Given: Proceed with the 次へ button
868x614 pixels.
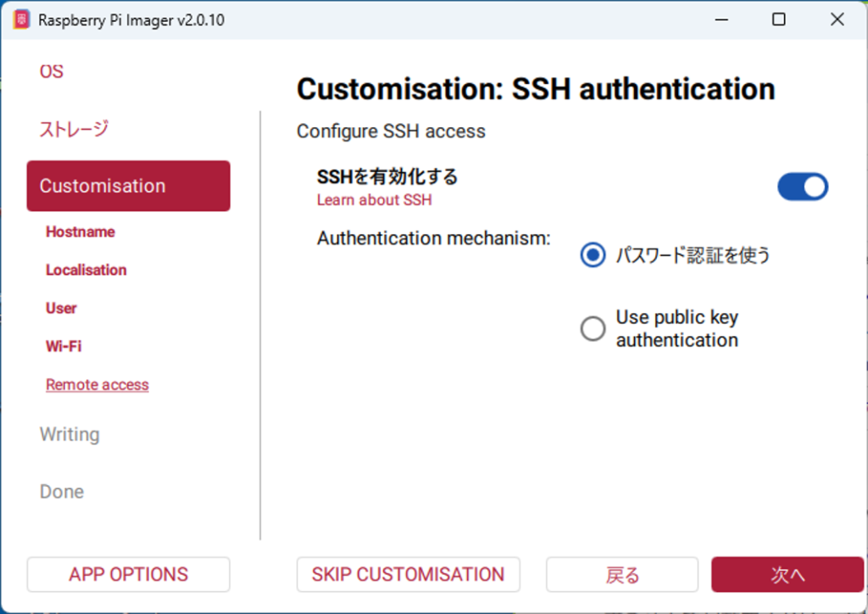Looking at the screenshot, I should pyautogui.click(x=787, y=575).
